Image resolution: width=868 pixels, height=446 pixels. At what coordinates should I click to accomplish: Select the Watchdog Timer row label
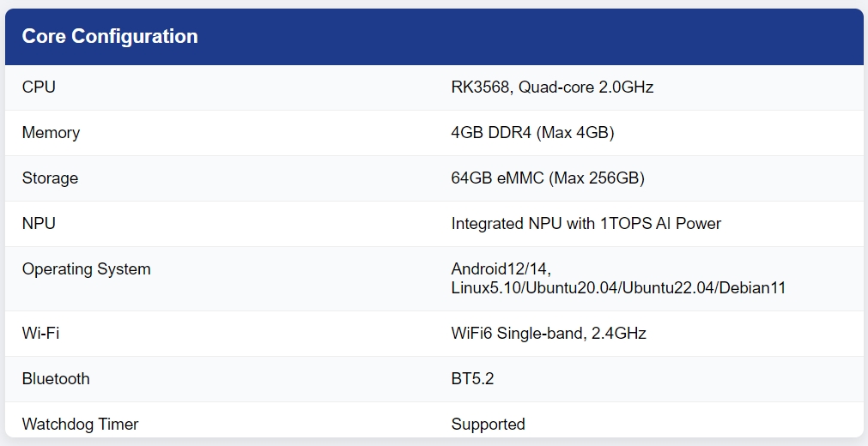coord(80,424)
